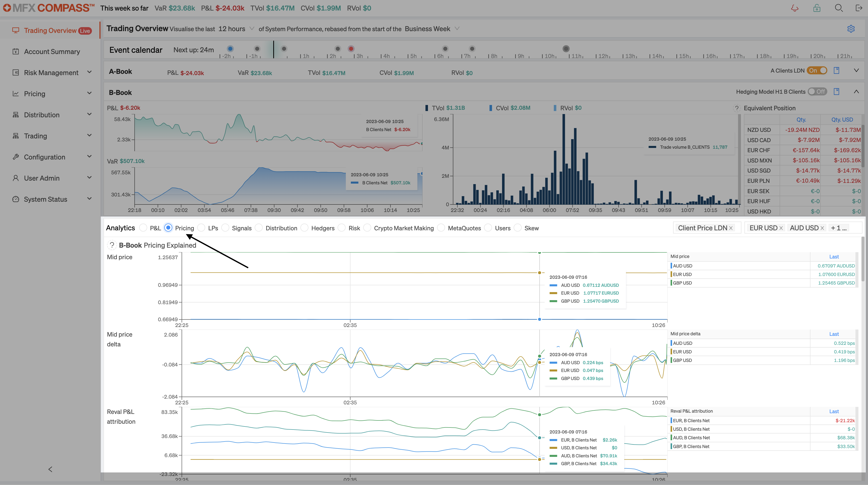Click the MFX Compass logo
Viewport: 868px width, 485px height.
[x=48, y=8]
